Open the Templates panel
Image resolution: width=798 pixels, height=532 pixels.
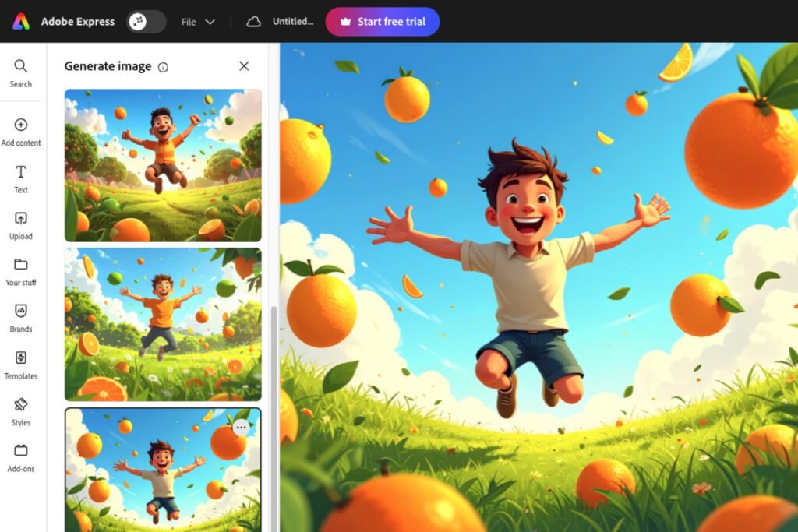[21, 365]
